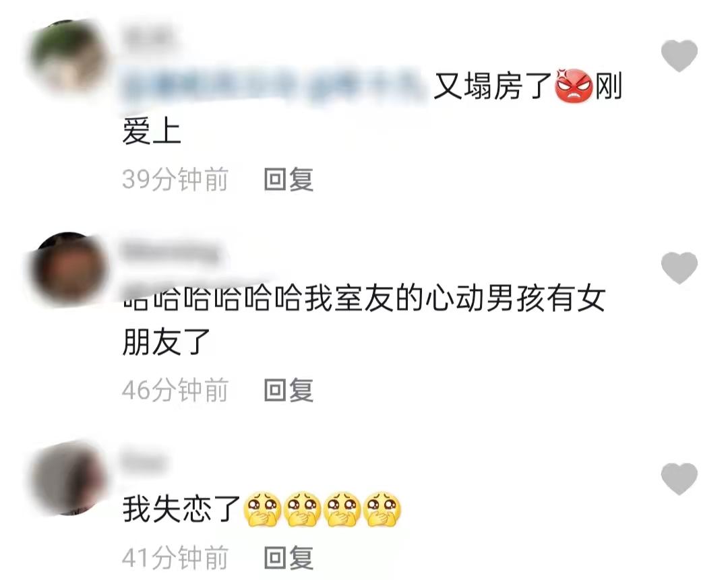Like the 我失恋了 comment with heart

(x=679, y=478)
